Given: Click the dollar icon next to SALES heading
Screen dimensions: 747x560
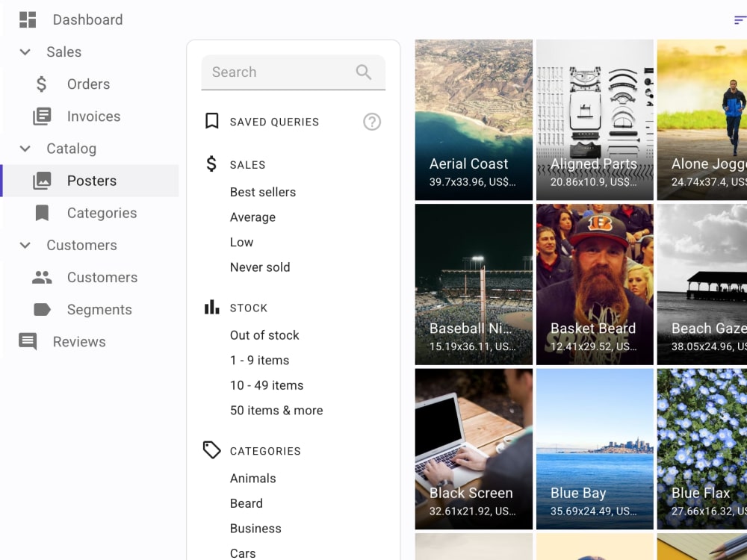Looking at the screenshot, I should point(211,164).
